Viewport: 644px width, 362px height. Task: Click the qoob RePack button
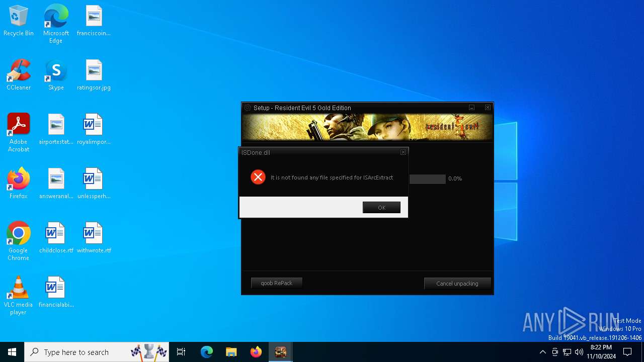point(277,283)
